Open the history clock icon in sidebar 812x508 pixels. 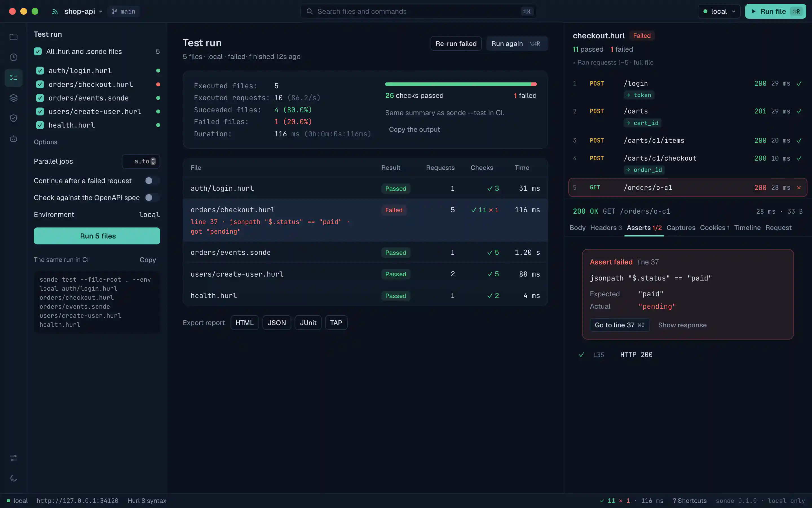[14, 58]
